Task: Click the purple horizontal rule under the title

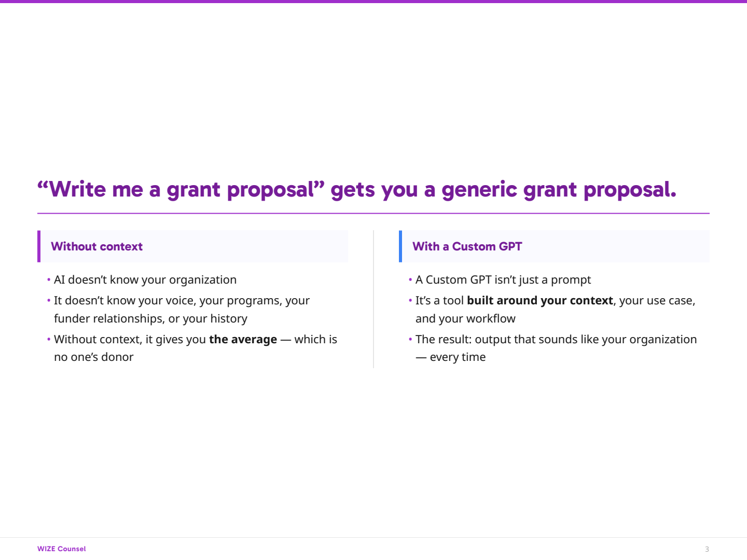Action: pos(373,213)
